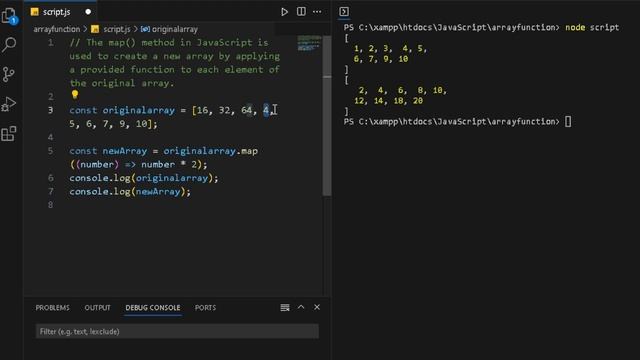The width and height of the screenshot is (640, 360).
Task: Switch to the OUTPUT tab
Action: [x=97, y=308]
